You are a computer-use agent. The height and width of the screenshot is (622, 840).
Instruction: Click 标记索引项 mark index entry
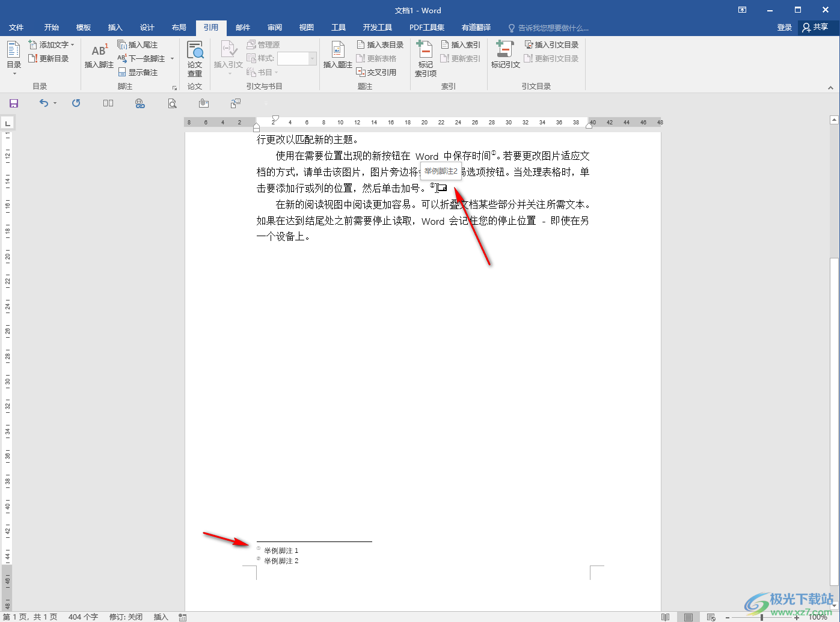(x=425, y=59)
